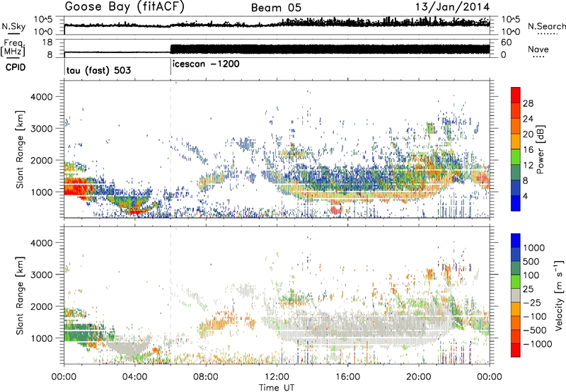Viewport: 566px width, 392px height.
Task: Pick the grey Velocity segment between -25 and 25
Action: 516,295
